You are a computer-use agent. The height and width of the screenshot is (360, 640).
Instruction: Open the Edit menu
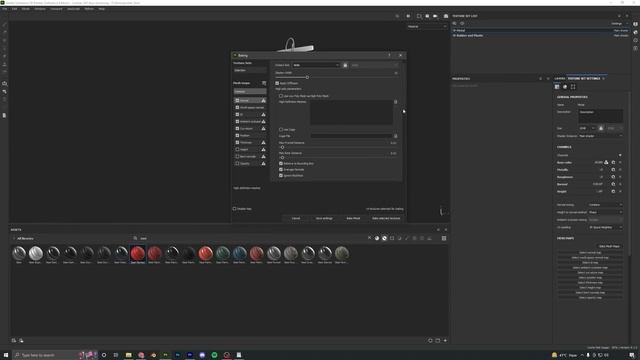tap(14, 9)
